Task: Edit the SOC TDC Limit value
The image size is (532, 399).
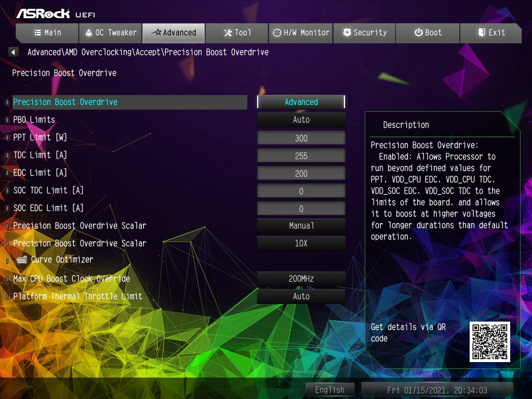Action: pos(301,191)
